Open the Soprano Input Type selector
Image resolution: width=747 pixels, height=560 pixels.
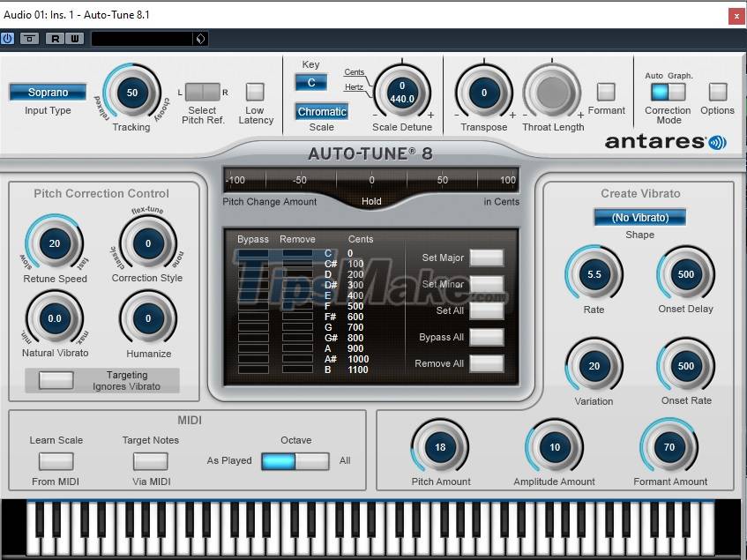click(x=47, y=92)
